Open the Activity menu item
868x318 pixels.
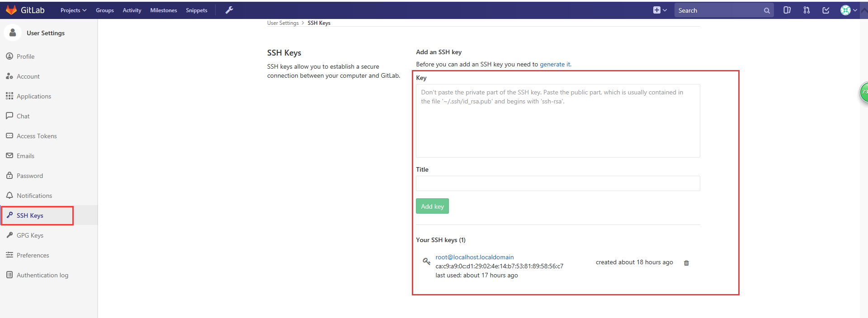point(132,10)
